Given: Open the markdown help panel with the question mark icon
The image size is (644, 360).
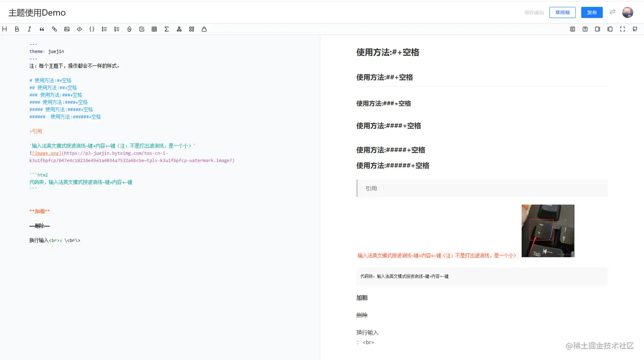Looking at the screenshot, I should point(585,29).
